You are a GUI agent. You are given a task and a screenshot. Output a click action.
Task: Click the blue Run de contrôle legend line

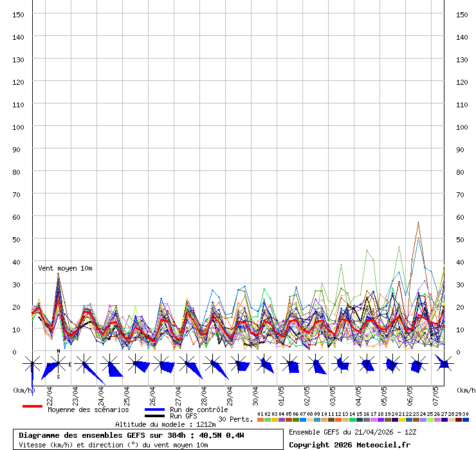click(154, 410)
